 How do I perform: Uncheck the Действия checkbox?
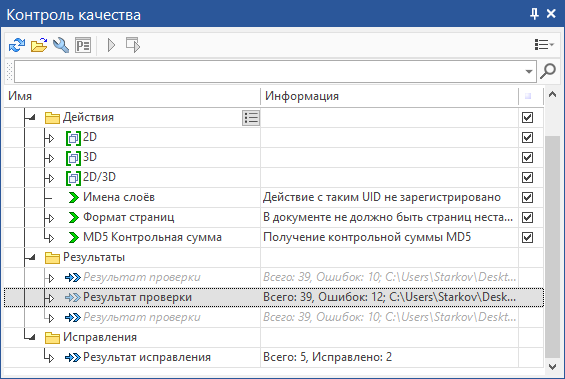(528, 117)
